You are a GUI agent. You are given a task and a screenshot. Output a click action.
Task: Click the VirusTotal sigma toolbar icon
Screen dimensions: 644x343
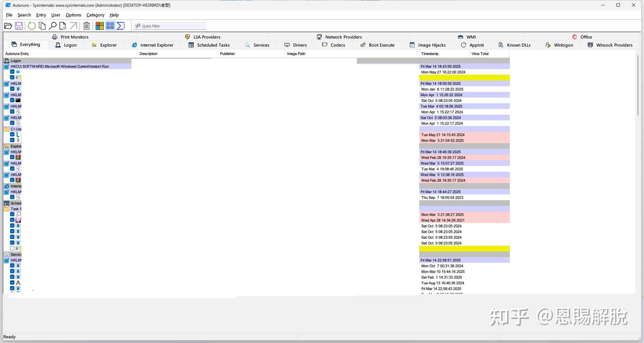coord(121,26)
